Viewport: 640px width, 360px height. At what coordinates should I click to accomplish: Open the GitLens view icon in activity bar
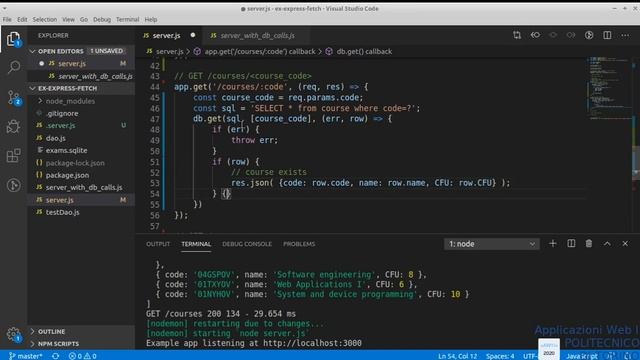click(x=13, y=185)
